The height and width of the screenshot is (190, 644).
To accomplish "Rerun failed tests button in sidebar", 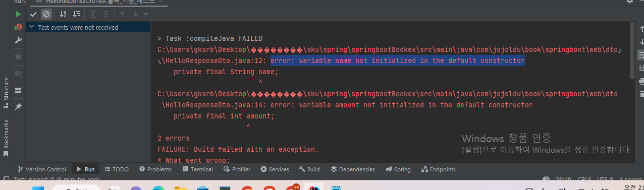I will click(18, 27).
